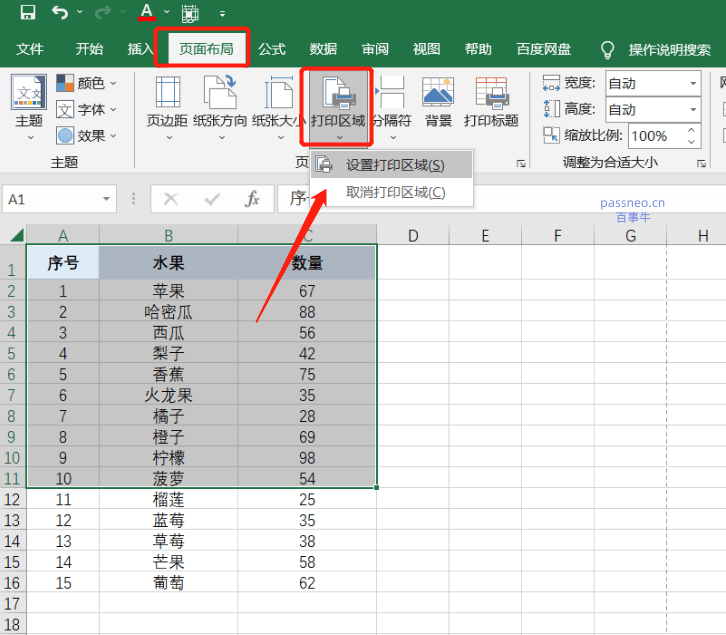Select column B header
The width and height of the screenshot is (726, 635).
(169, 236)
